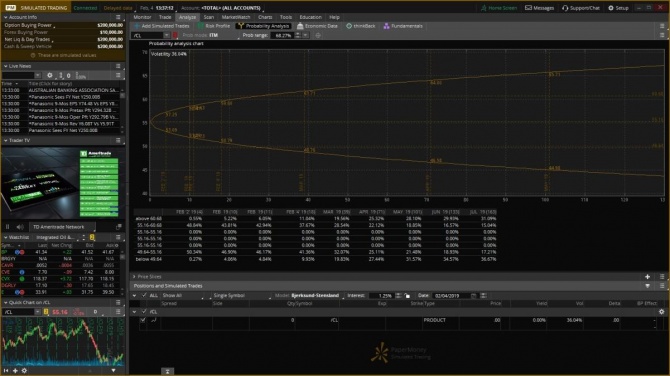The width and height of the screenshot is (670, 376).
Task: Open Watchlist panel menu icon
Action: (118, 237)
